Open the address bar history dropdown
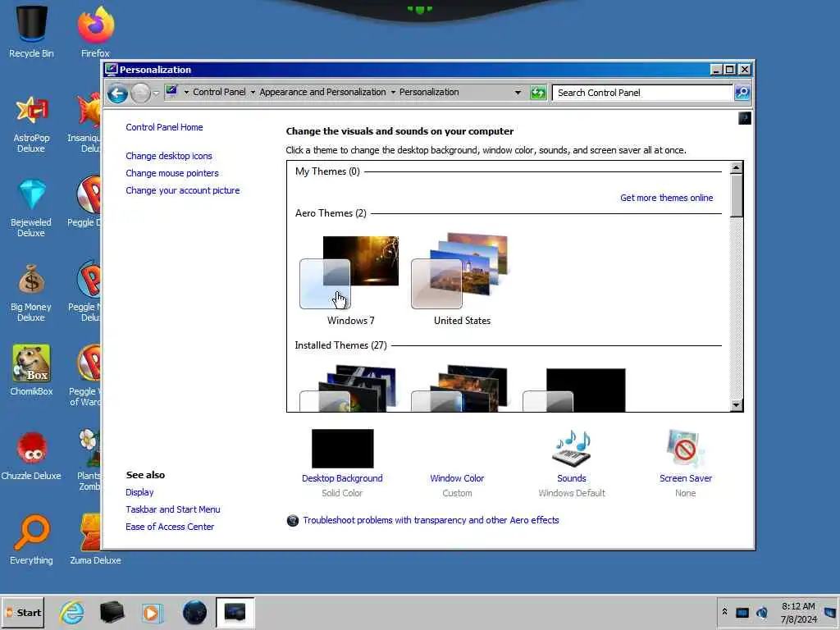Image resolution: width=840 pixels, height=630 pixels. tap(518, 93)
